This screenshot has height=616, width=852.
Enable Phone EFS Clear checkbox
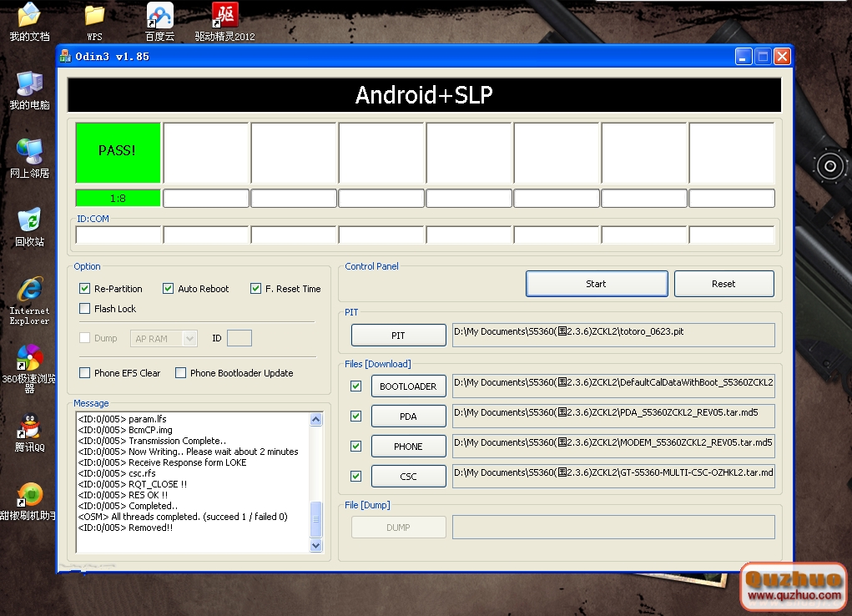point(84,373)
